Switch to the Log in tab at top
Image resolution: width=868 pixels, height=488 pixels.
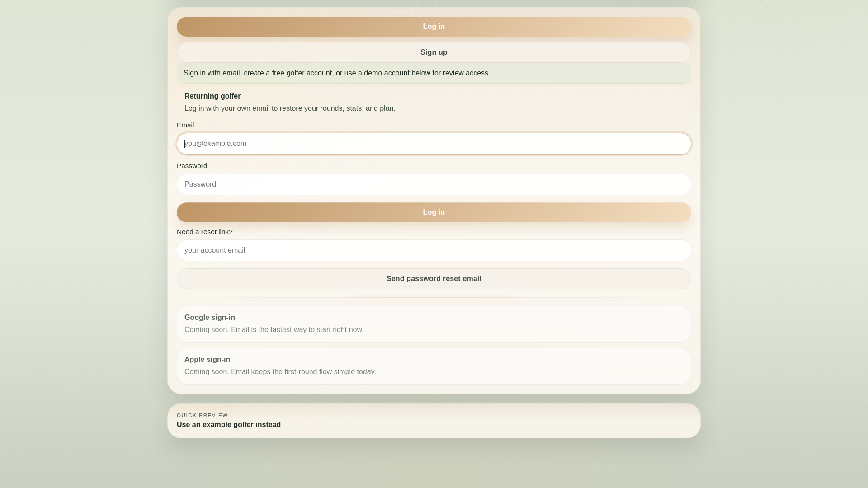pos(434,27)
